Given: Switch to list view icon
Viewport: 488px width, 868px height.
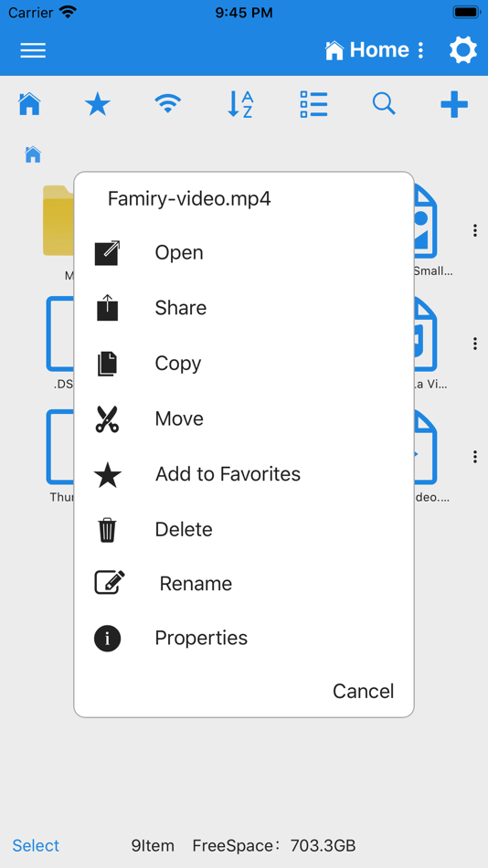Looking at the screenshot, I should tap(313, 104).
